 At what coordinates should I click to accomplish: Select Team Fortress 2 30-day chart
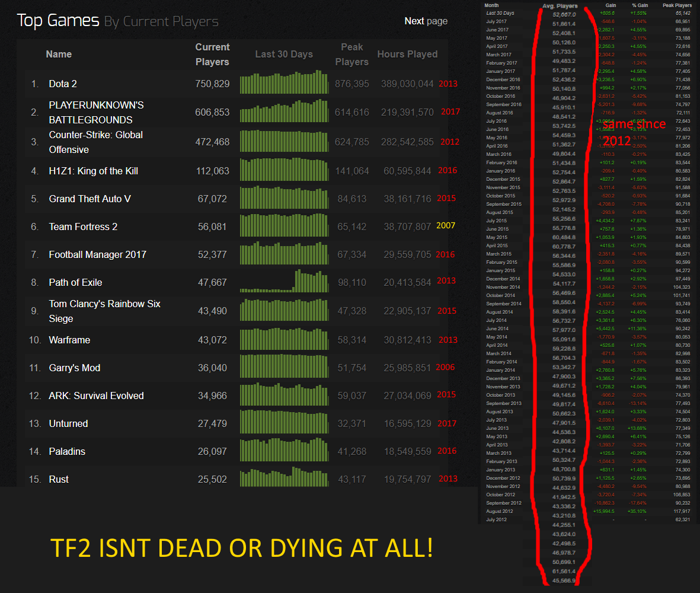[285, 225]
